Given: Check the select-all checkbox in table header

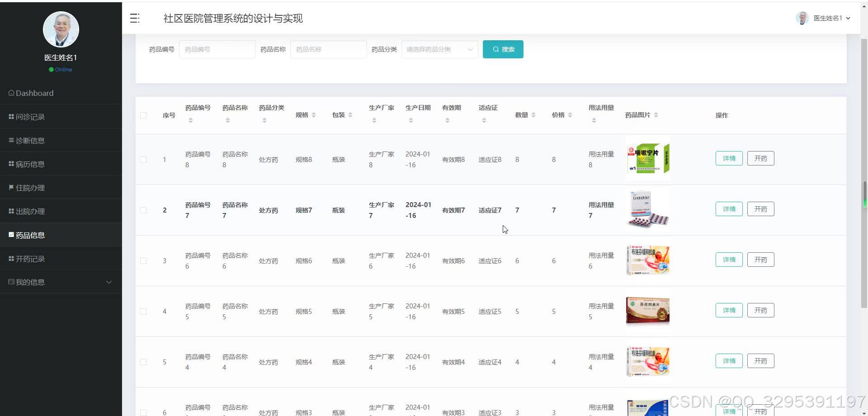Looking at the screenshot, I should pos(143,115).
